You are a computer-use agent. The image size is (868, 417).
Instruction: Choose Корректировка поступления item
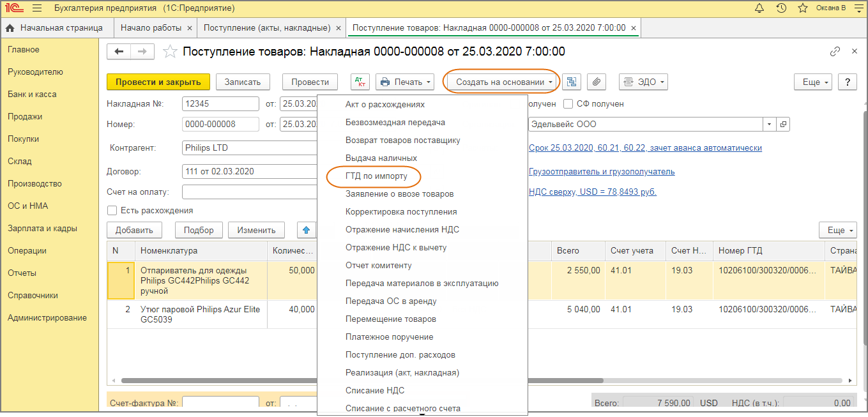401,211
